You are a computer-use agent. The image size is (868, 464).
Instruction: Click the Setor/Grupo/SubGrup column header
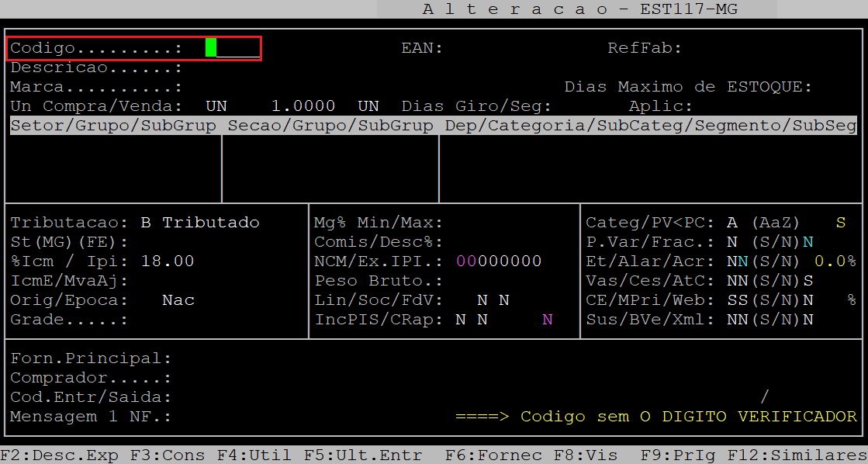pyautogui.click(x=114, y=126)
